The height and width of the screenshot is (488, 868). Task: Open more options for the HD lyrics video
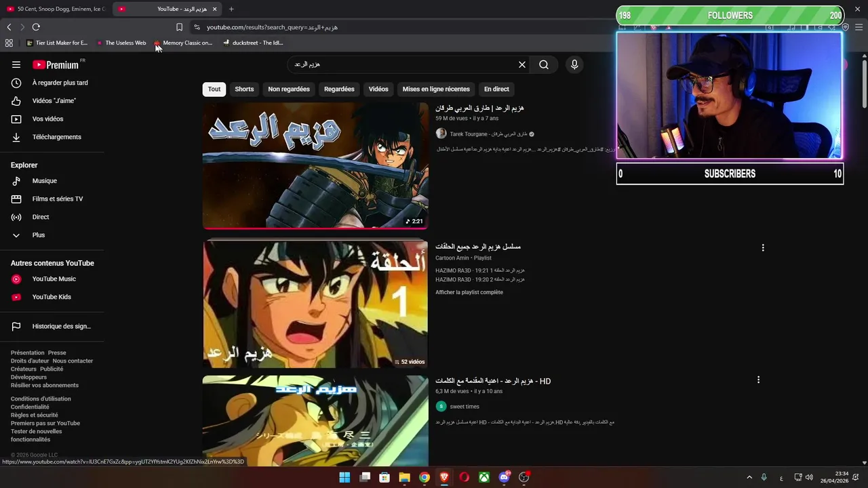[758, 380]
